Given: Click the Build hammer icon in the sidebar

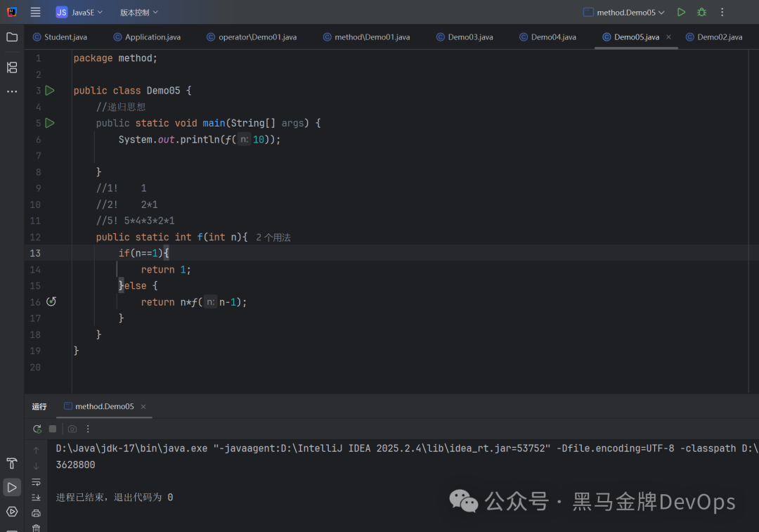Looking at the screenshot, I should pyautogui.click(x=11, y=463).
